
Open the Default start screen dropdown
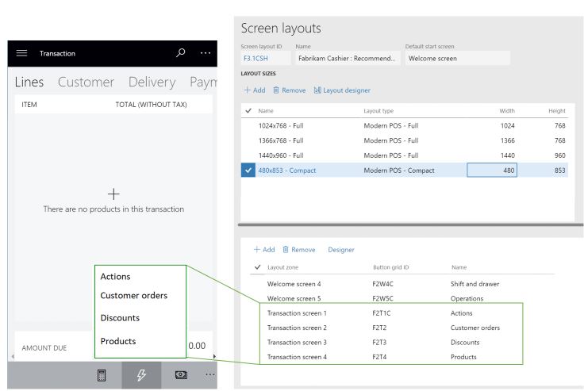[x=458, y=59]
